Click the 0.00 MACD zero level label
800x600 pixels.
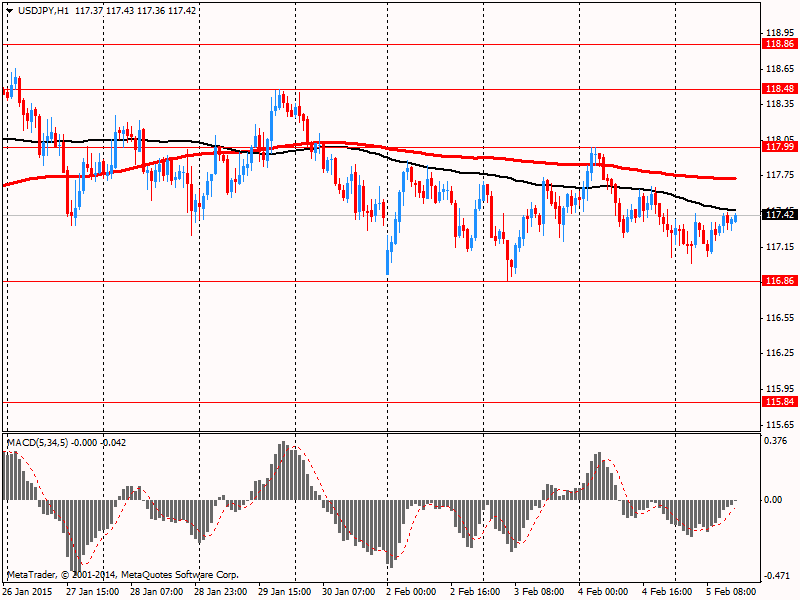tap(775, 499)
